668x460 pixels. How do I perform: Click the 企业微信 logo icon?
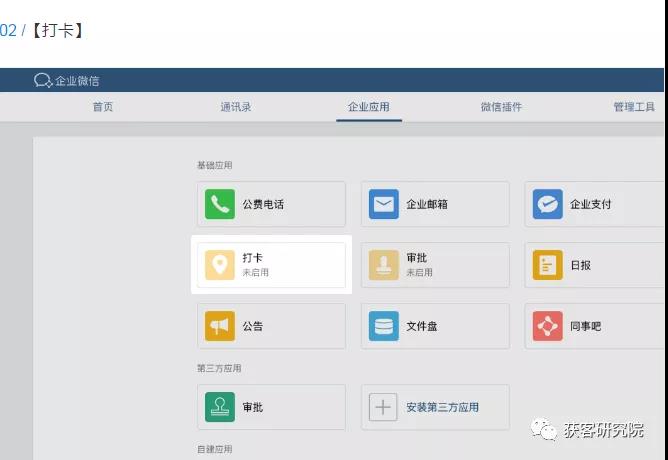(43, 80)
